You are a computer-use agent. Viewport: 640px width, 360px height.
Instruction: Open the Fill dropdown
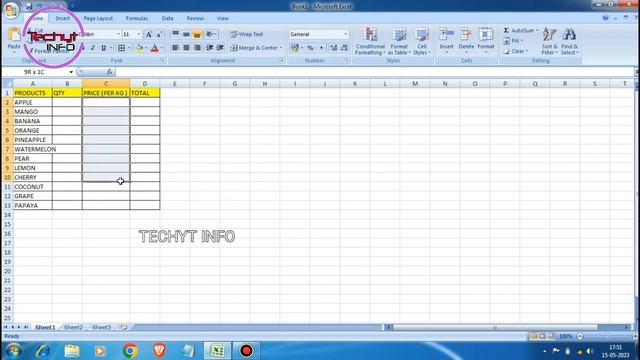click(x=513, y=41)
